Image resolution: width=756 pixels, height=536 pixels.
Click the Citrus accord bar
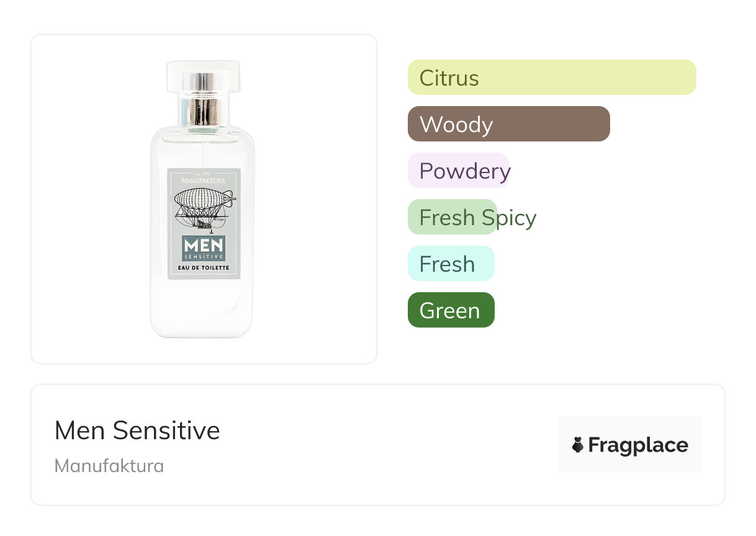[552, 78]
